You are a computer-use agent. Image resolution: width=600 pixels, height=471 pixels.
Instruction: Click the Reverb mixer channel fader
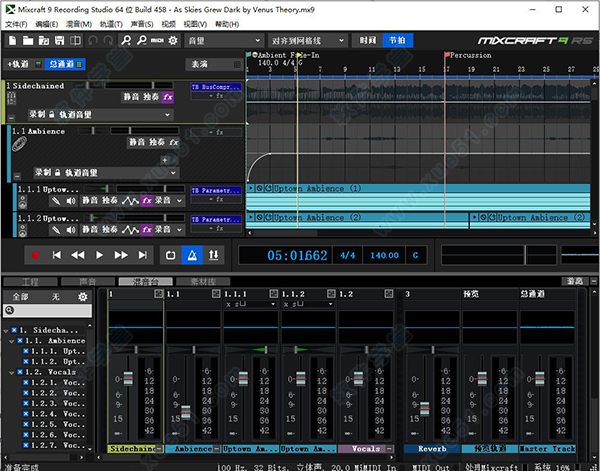pos(425,409)
